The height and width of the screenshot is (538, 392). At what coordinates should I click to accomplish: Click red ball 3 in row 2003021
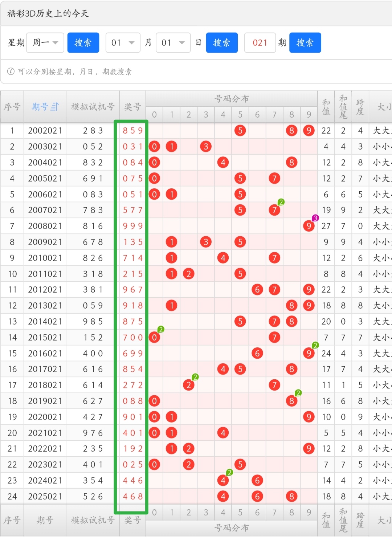[x=206, y=146]
